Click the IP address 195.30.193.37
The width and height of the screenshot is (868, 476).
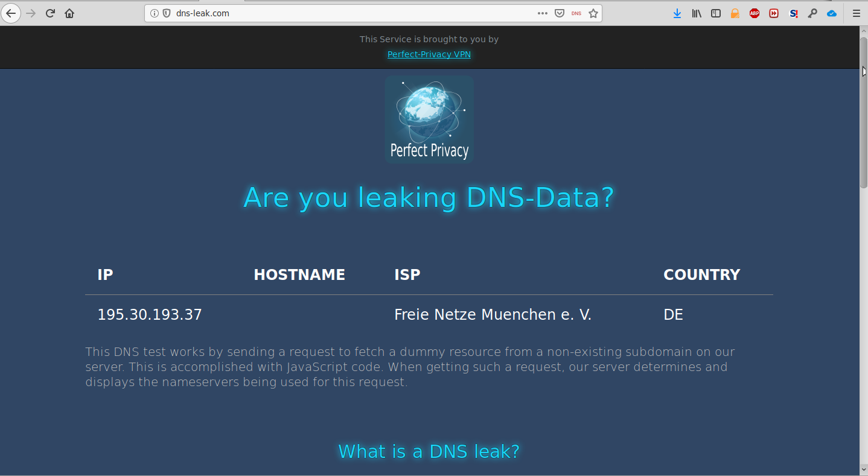pyautogui.click(x=150, y=314)
